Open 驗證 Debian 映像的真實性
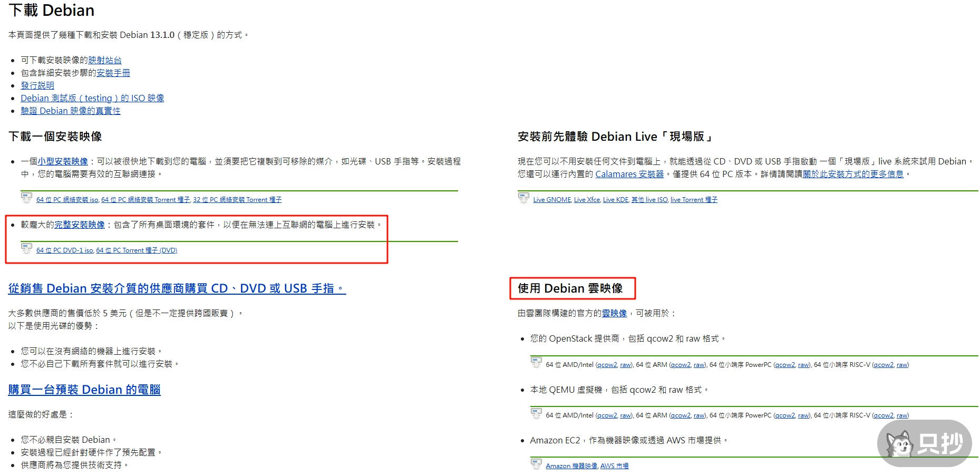Screen dimensions: 980x475 70,111
